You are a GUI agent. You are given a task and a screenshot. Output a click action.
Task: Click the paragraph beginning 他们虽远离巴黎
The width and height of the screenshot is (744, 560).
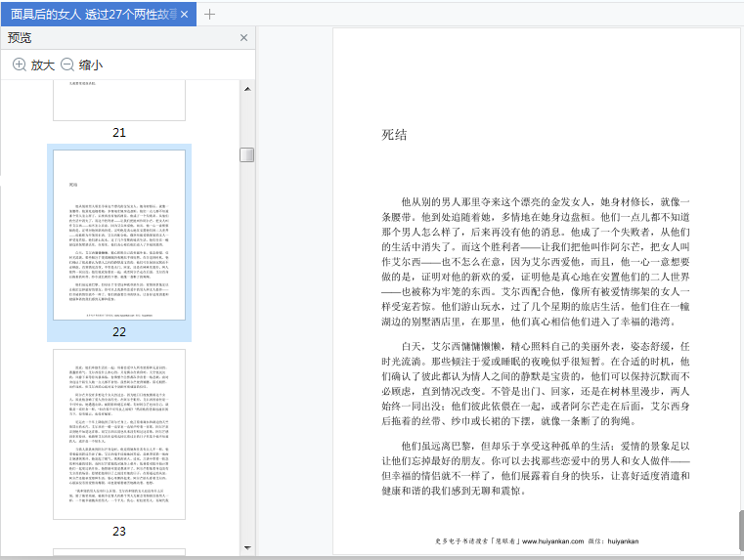coord(536,468)
